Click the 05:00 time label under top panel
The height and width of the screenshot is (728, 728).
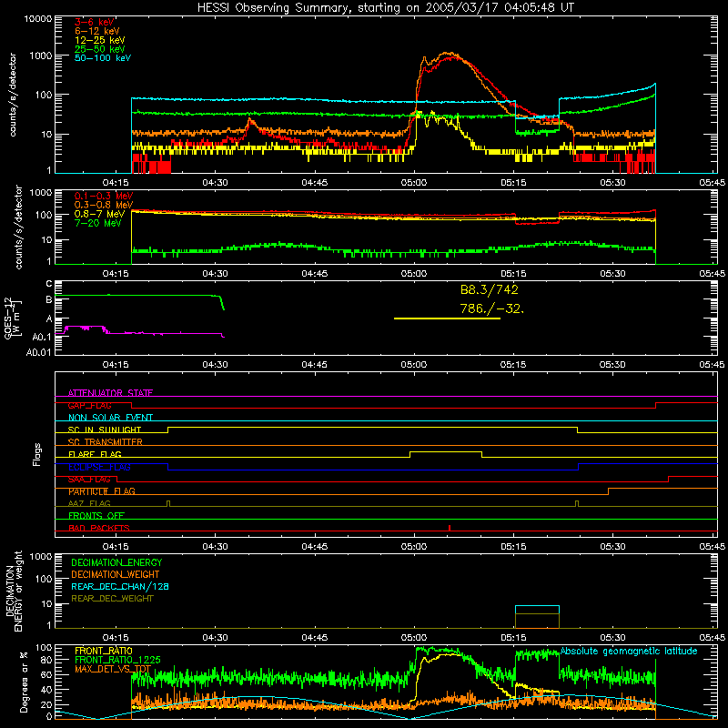(x=414, y=183)
